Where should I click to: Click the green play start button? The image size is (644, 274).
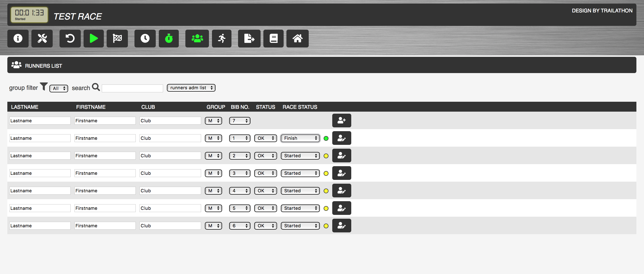[x=94, y=39]
